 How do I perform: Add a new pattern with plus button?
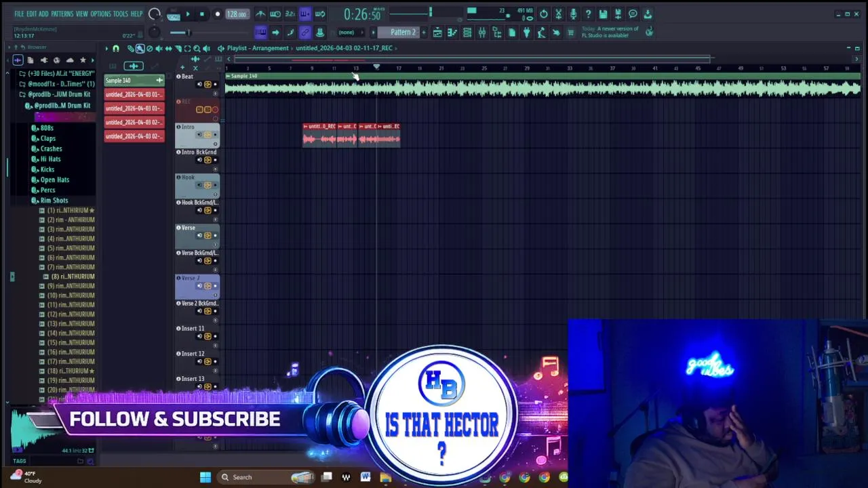(424, 32)
